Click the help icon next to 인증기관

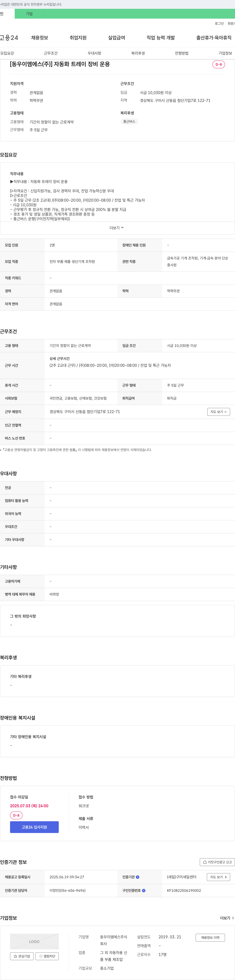tap(138, 877)
